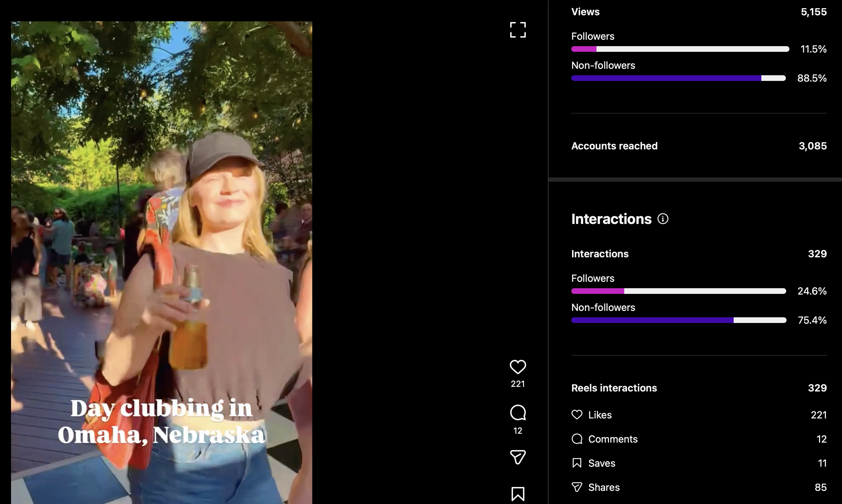
Task: Click the Interactions non-followers 75.4% bar
Action: (x=678, y=320)
